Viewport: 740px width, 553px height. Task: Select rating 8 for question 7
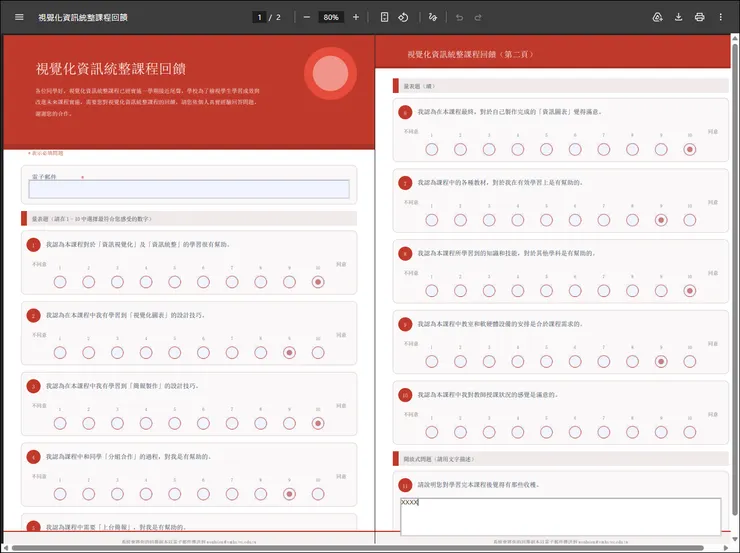[x=632, y=220]
